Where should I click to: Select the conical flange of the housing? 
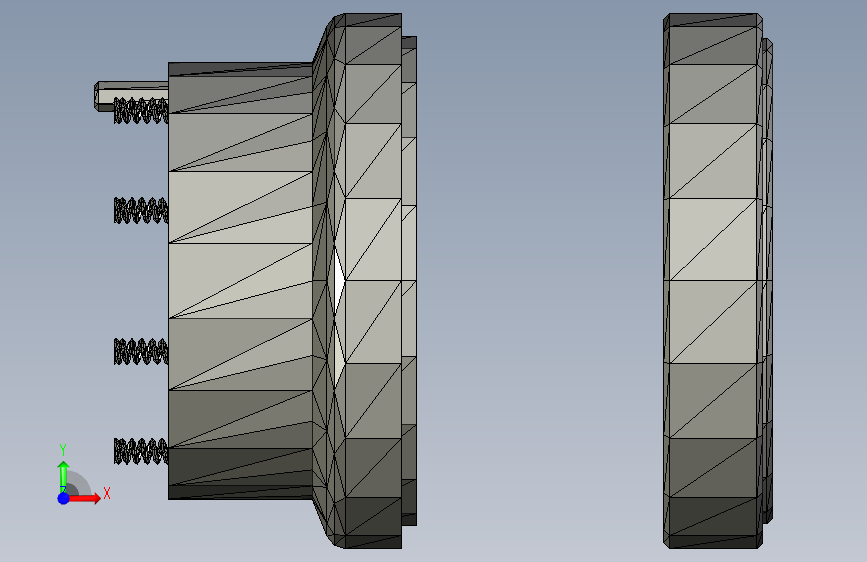[x=327, y=281]
